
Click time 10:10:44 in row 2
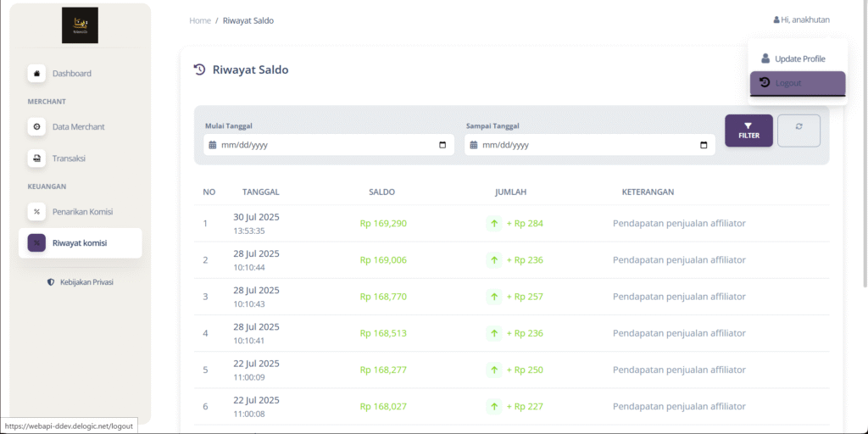pyautogui.click(x=249, y=267)
